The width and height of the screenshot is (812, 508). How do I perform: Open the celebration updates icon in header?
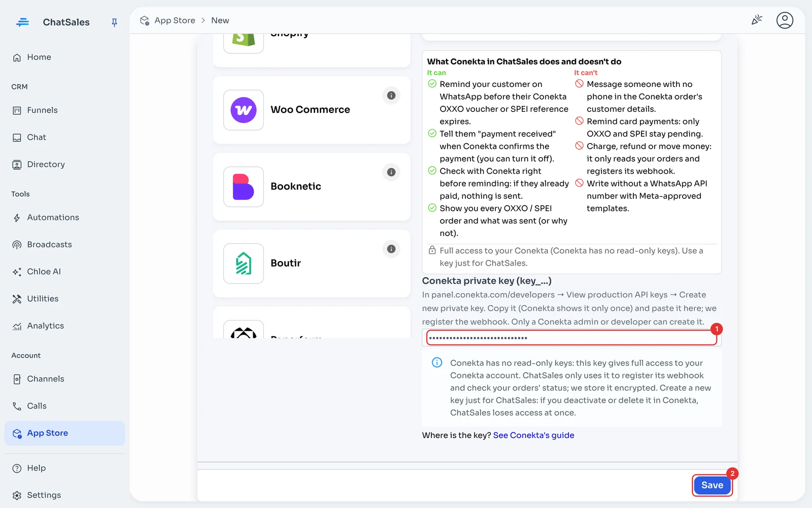coord(757,20)
